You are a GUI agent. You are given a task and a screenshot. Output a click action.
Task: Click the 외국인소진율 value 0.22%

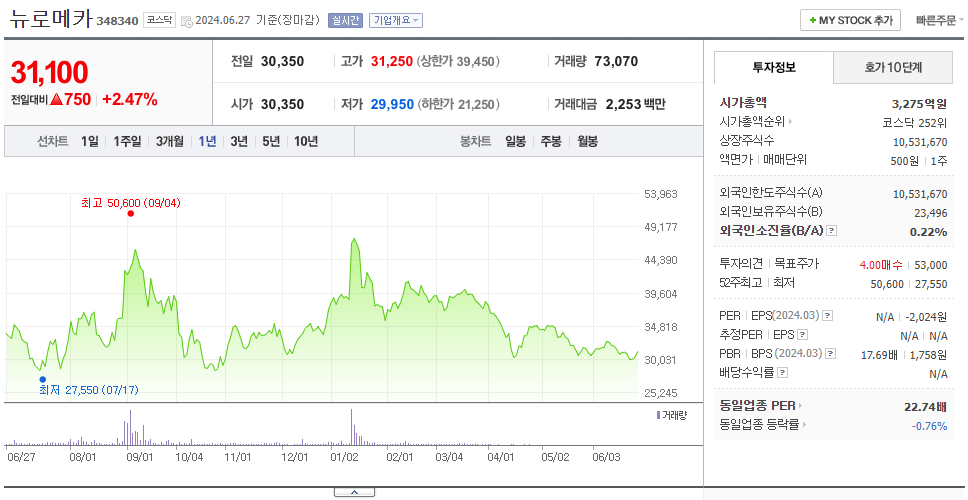pyautogui.click(x=928, y=232)
